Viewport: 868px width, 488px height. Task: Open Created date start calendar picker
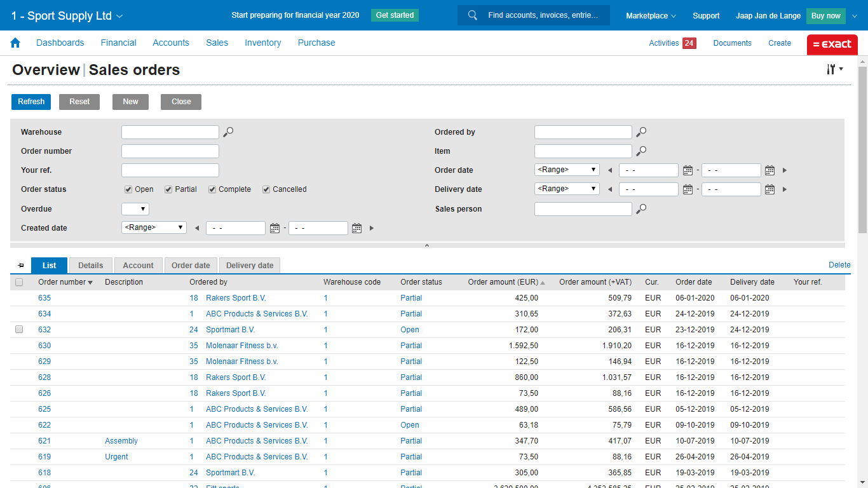(x=275, y=228)
